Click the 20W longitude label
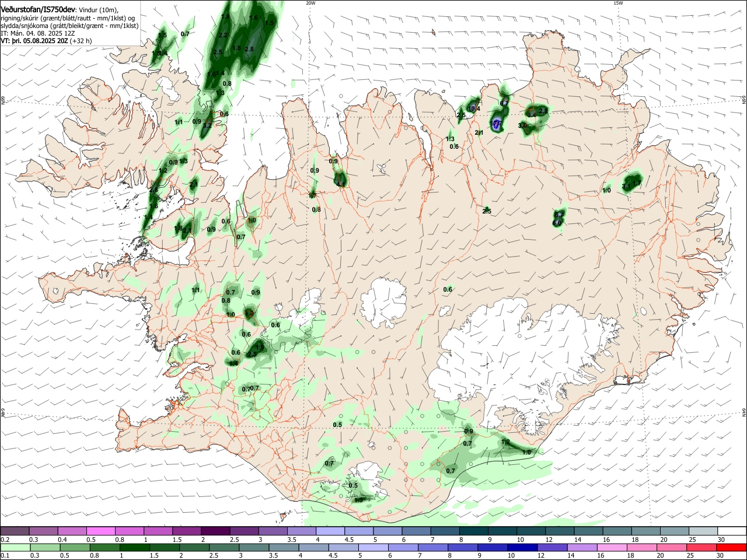 [x=310, y=3]
